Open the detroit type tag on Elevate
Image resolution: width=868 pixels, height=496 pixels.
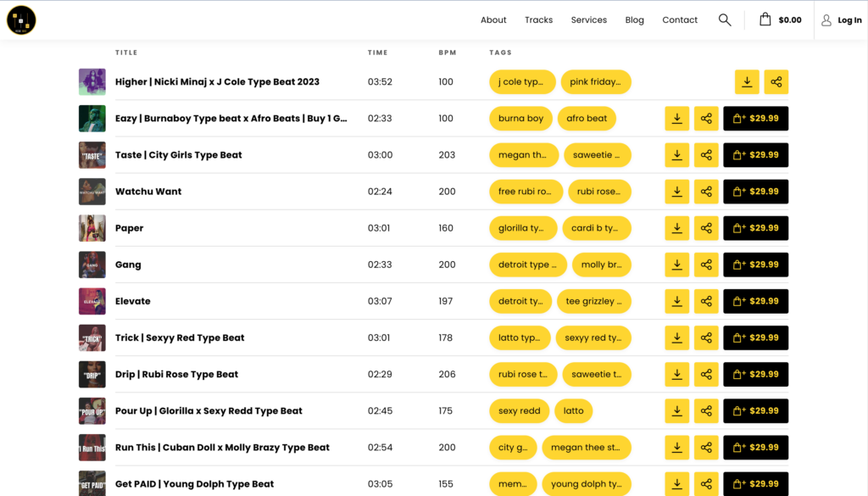point(520,301)
